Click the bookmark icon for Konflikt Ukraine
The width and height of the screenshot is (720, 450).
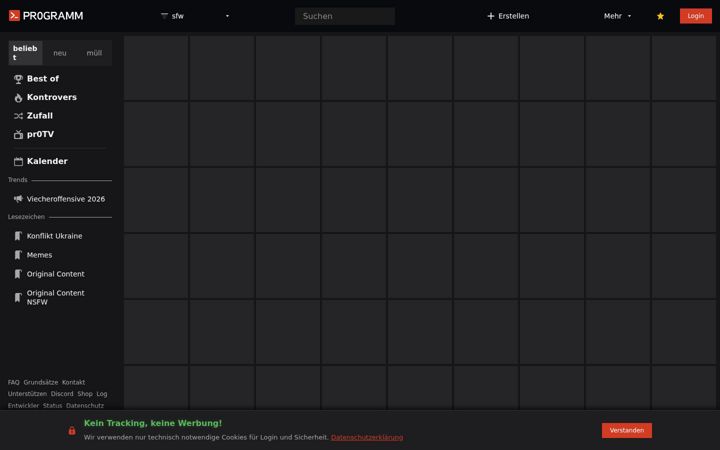click(18, 236)
